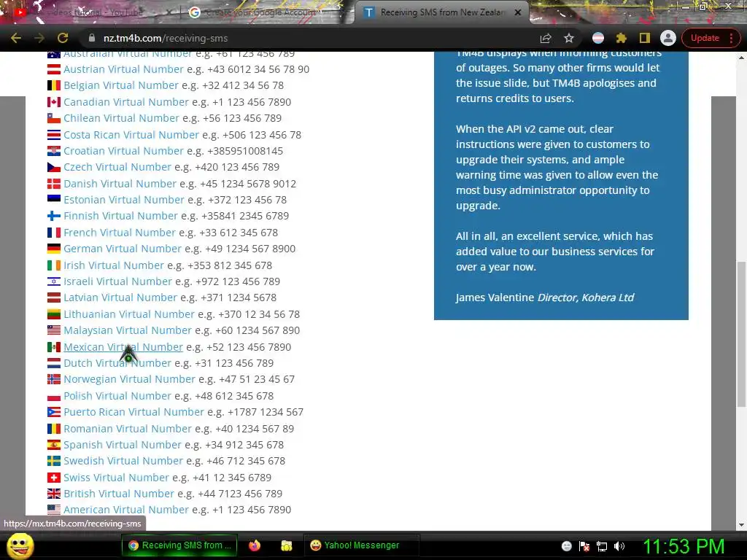Open American Virtual Number link
The width and height of the screenshot is (747, 560).
(x=126, y=510)
